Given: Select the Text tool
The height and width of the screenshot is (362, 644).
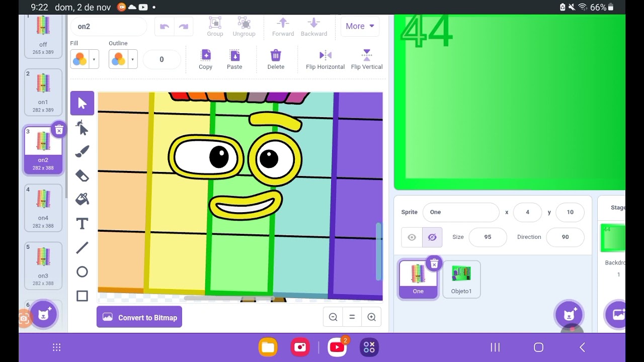Looking at the screenshot, I should coord(82,223).
